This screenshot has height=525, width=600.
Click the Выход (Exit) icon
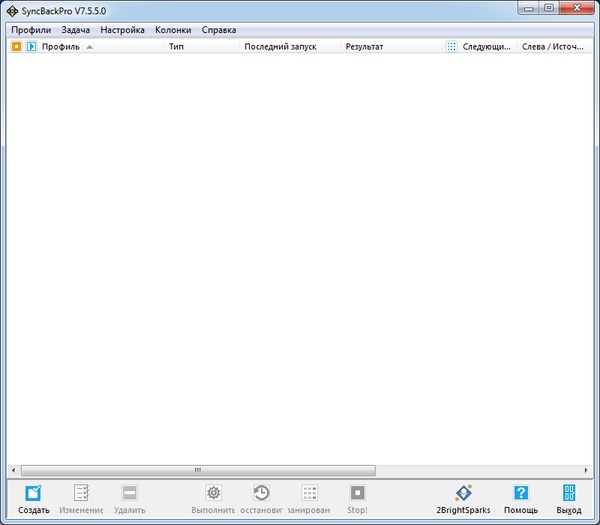568,493
